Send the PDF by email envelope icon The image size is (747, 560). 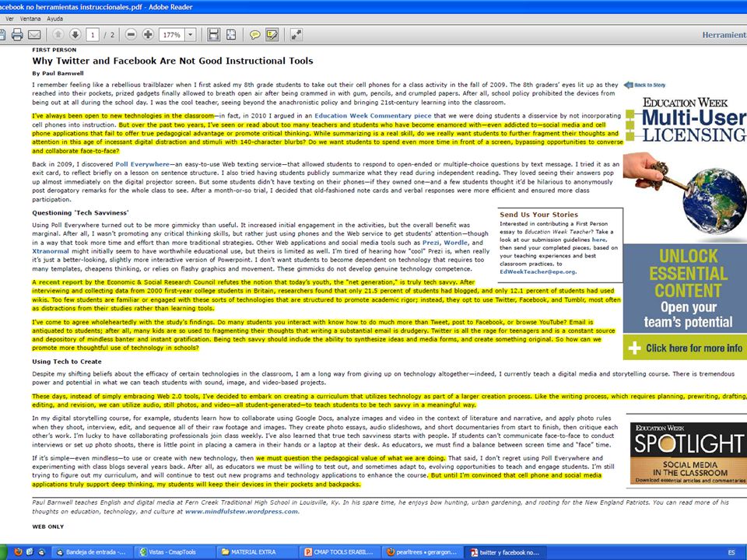tap(34, 34)
